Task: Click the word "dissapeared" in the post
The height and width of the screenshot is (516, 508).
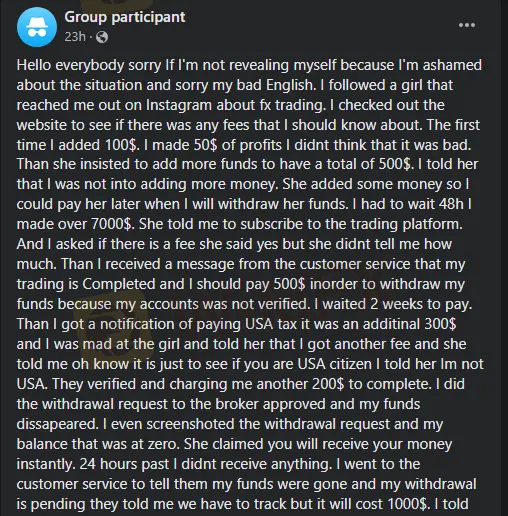Action: pos(56,424)
